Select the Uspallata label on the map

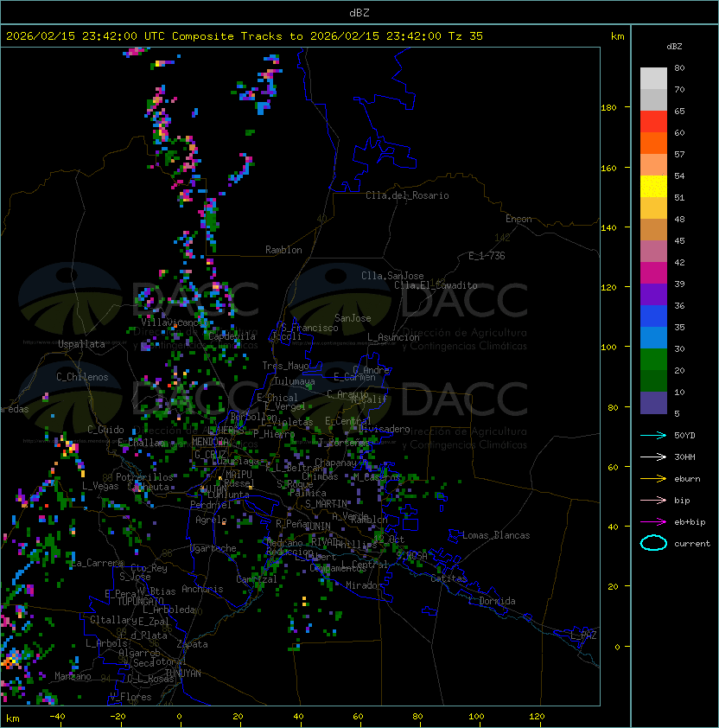(81, 344)
